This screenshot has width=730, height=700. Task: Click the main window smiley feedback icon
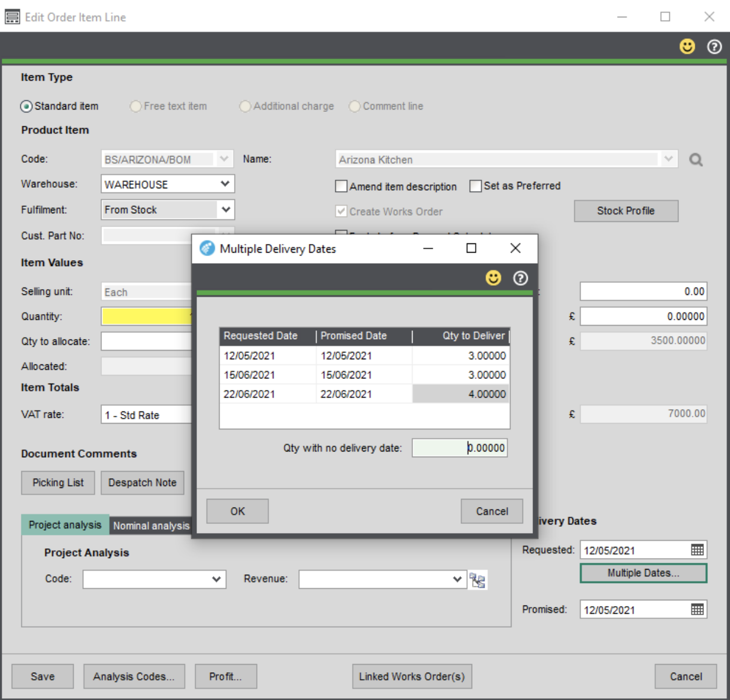pyautogui.click(x=687, y=46)
